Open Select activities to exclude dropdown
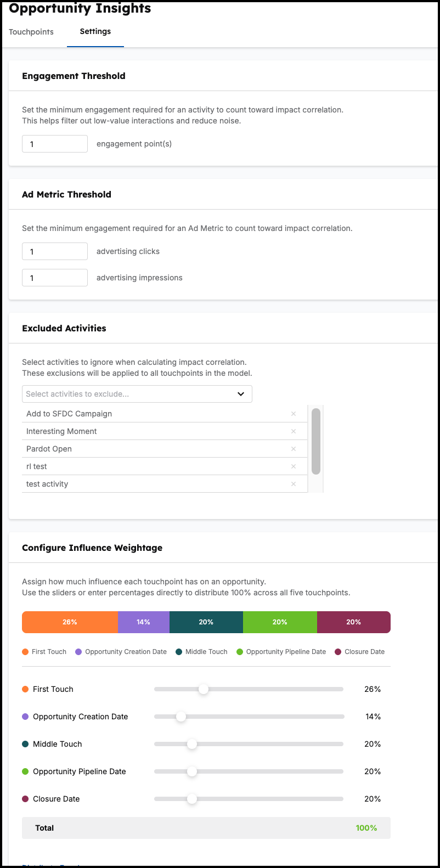Viewport: 440px width, 868px height. 137,394
